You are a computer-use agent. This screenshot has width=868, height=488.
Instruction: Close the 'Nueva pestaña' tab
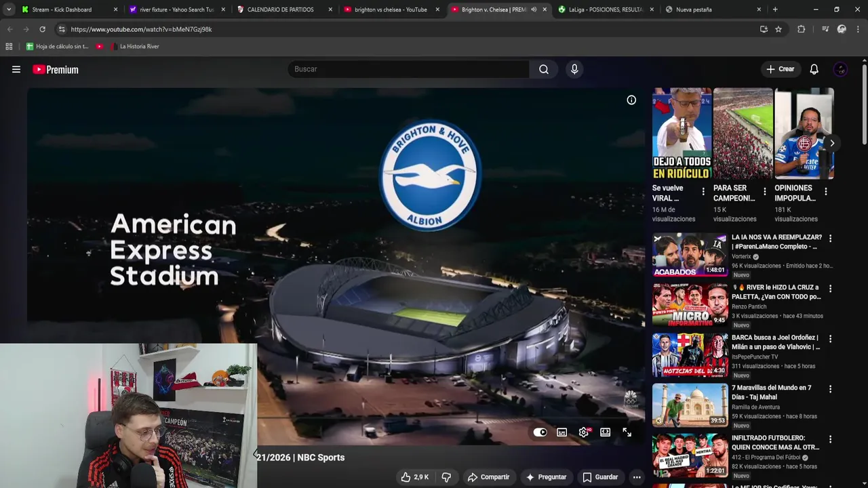pos(759,9)
